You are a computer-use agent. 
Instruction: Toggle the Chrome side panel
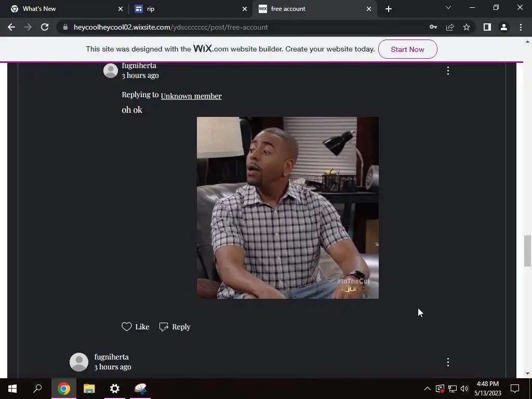coord(487,27)
